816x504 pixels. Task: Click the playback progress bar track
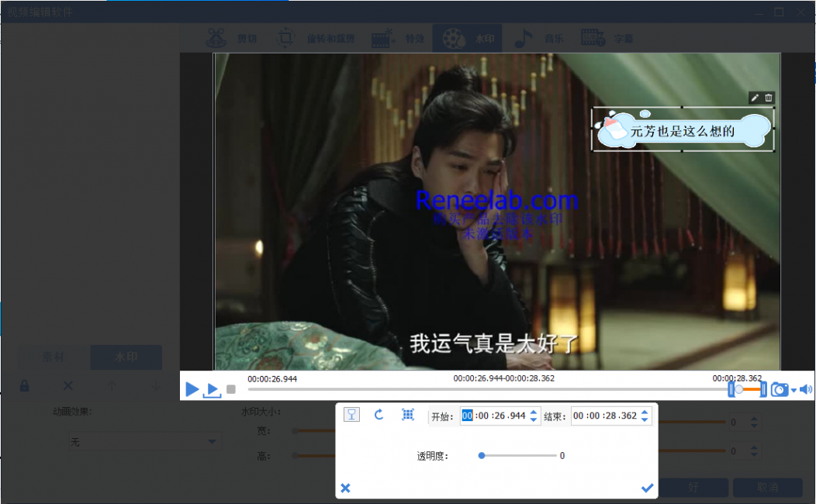pyautogui.click(x=488, y=389)
